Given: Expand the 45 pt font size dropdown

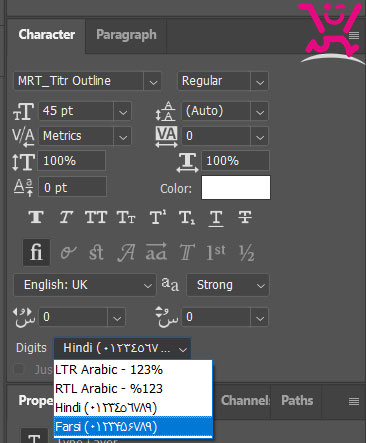Looking at the screenshot, I should [x=123, y=112].
